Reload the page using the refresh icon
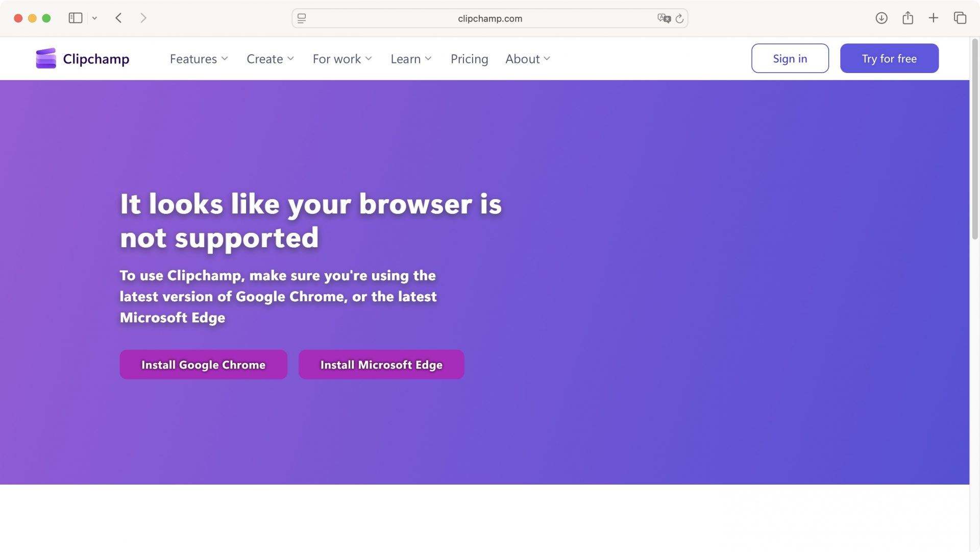The image size is (980, 552). 679,18
